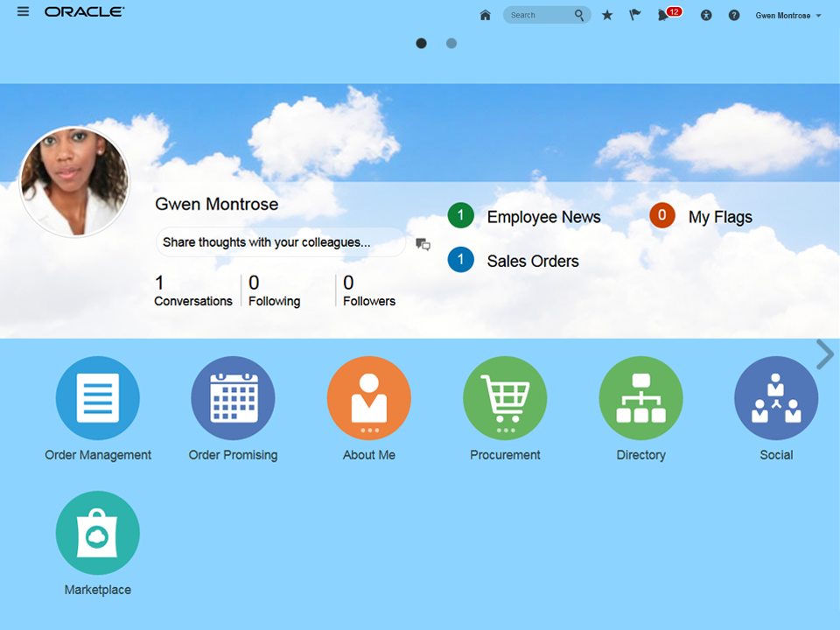Open Employee News link
This screenshot has width=840, height=630.
click(x=543, y=217)
